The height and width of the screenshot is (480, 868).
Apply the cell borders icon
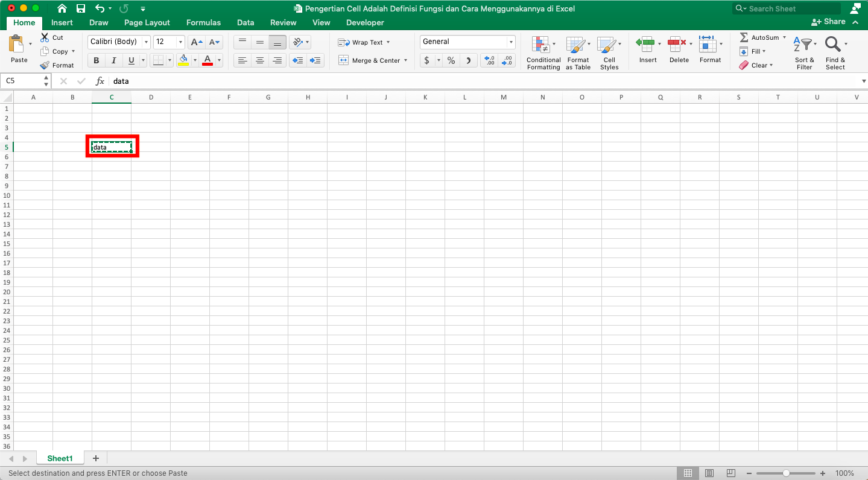pos(158,60)
